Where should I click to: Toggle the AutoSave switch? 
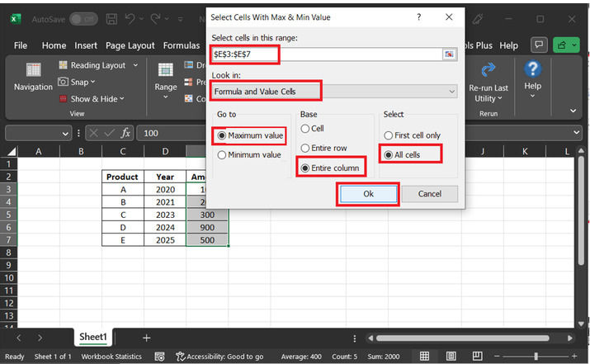pyautogui.click(x=83, y=18)
